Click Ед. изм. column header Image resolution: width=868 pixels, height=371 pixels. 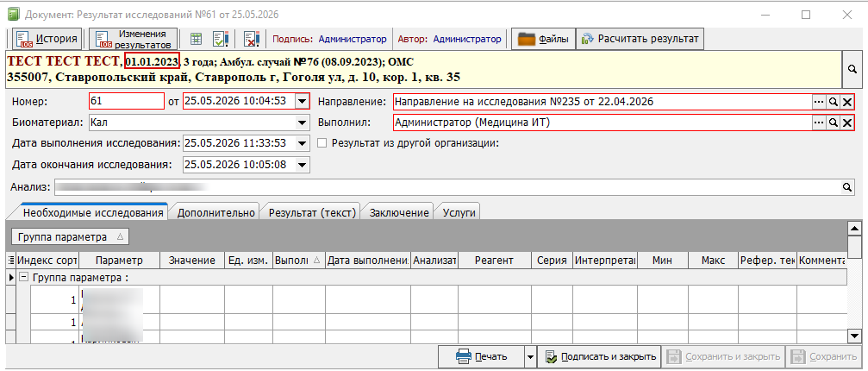tap(248, 261)
